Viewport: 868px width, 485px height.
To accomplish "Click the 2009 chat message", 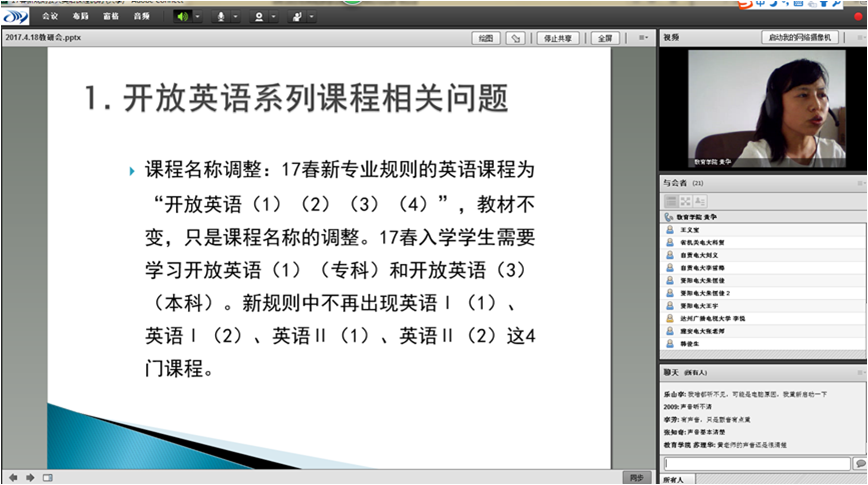I will [x=688, y=407].
